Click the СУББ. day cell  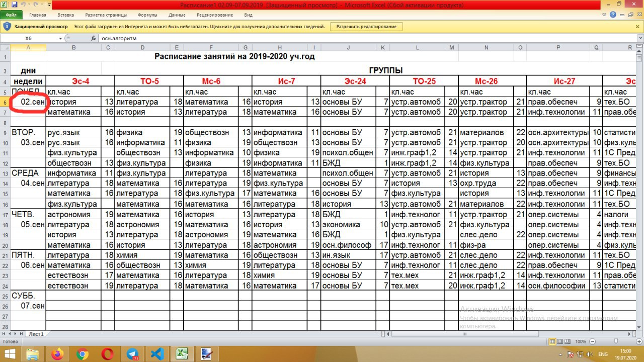pos(28,296)
